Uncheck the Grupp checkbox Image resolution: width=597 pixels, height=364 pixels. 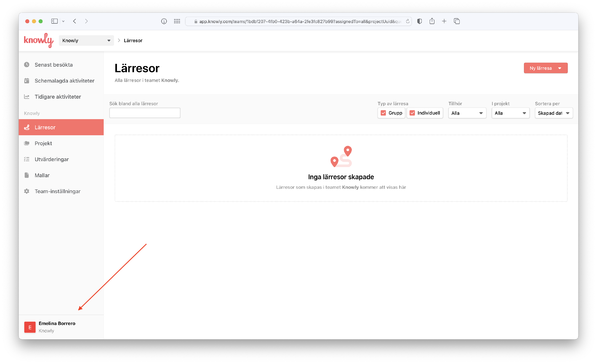(x=383, y=113)
